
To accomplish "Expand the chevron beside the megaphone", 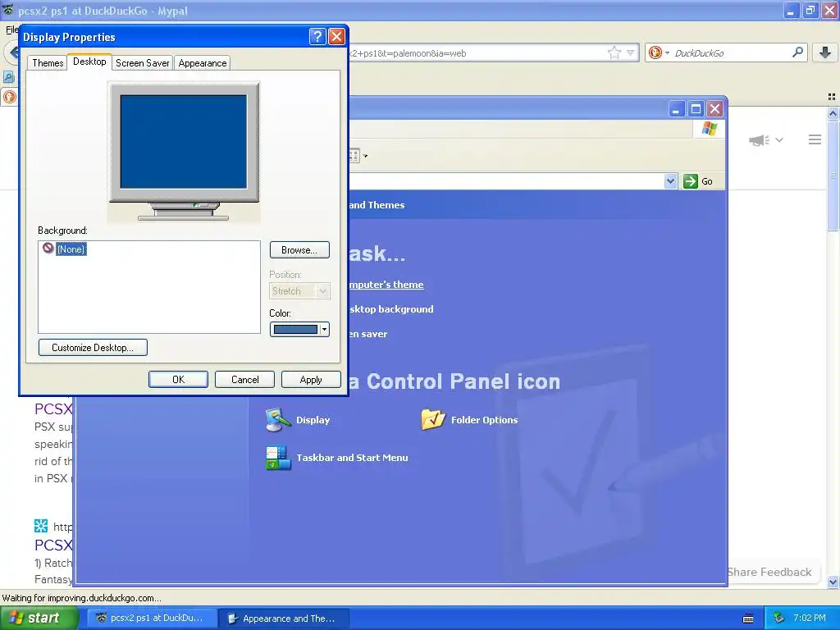I will tap(779, 139).
